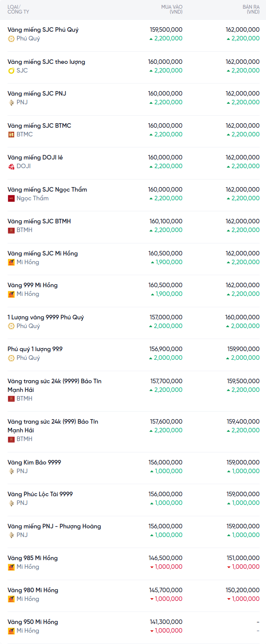The image size is (266, 644).
Task: Open Vàng Phúc Lộc Tài 9999 entry
Action: click(x=40, y=494)
